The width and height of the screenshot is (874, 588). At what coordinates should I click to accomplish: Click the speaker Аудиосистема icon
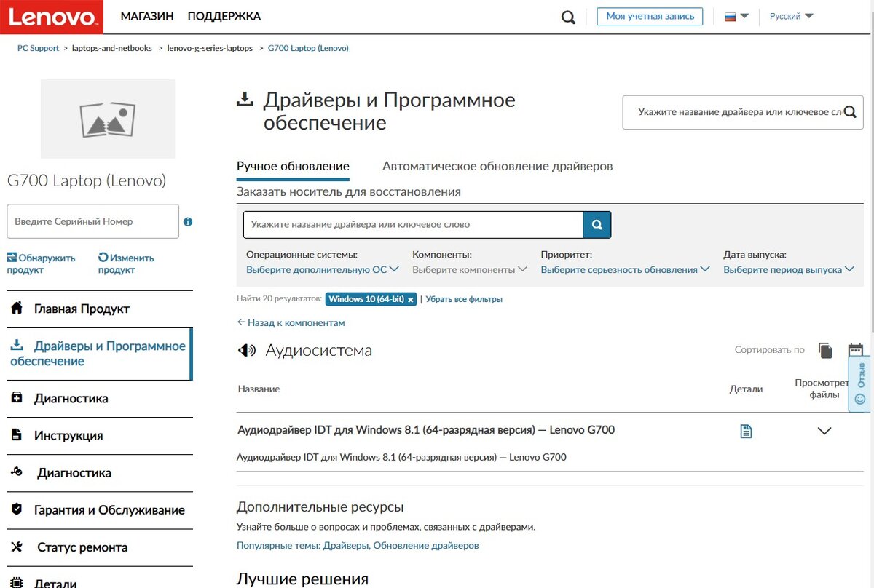[x=247, y=350]
